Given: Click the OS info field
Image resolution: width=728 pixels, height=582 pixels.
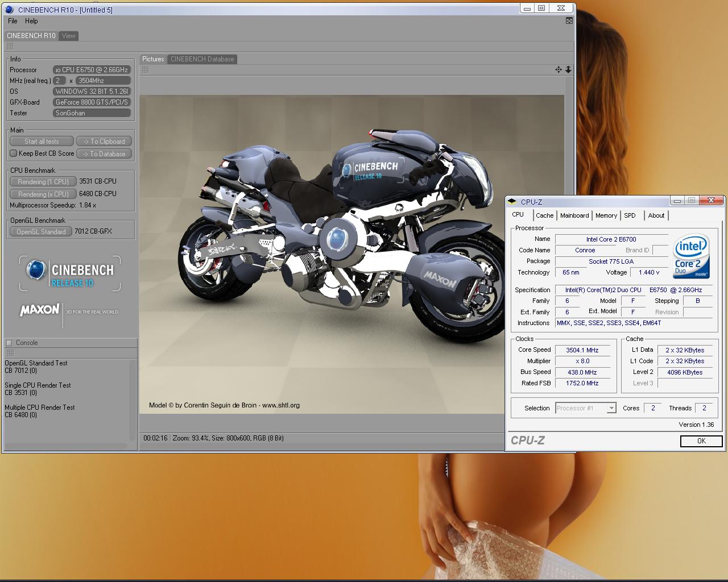Looking at the screenshot, I should click(x=92, y=92).
